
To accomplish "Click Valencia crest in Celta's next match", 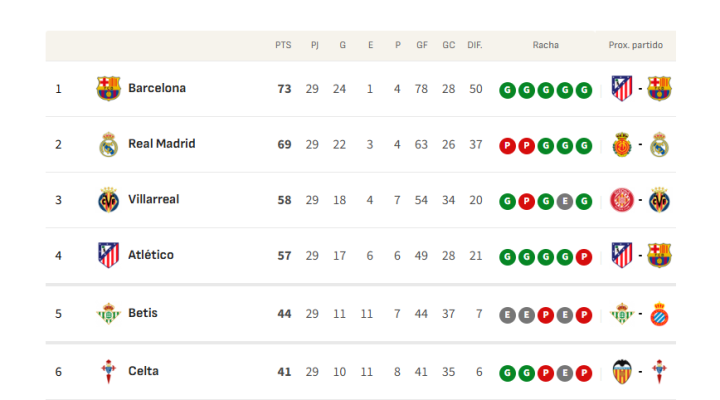I will coord(622,372).
